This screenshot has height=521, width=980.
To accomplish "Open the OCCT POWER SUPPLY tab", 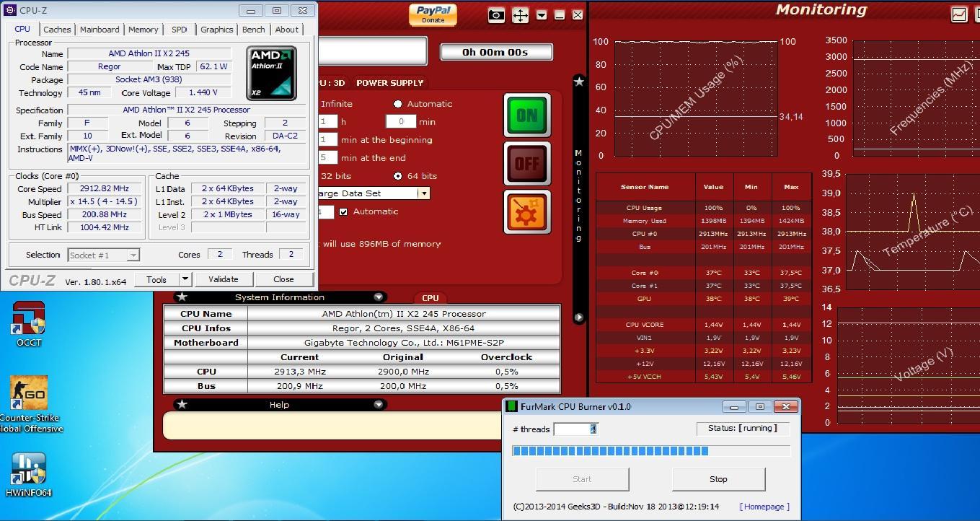I will coord(390,83).
